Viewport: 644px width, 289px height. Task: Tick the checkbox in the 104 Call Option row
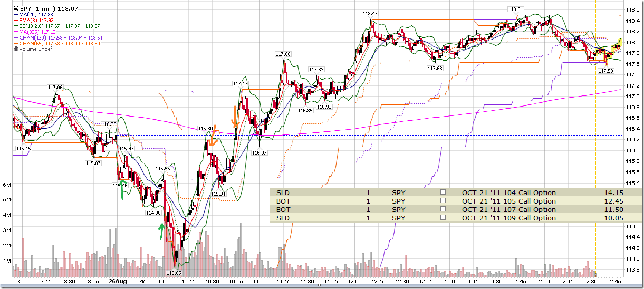443,192
